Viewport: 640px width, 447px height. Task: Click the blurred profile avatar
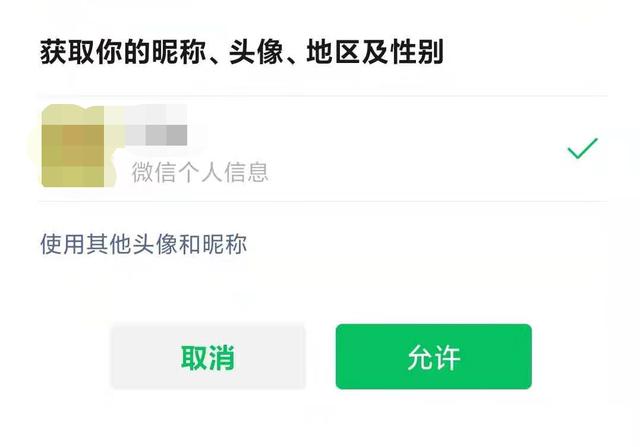click(x=72, y=149)
